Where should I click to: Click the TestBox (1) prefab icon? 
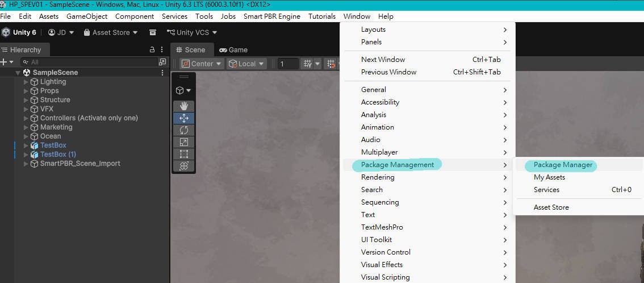34,155
